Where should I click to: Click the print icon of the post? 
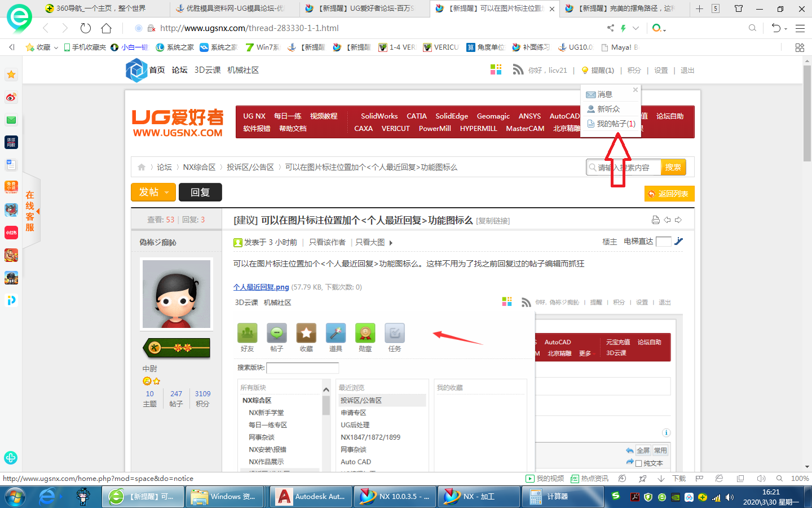pyautogui.click(x=655, y=220)
